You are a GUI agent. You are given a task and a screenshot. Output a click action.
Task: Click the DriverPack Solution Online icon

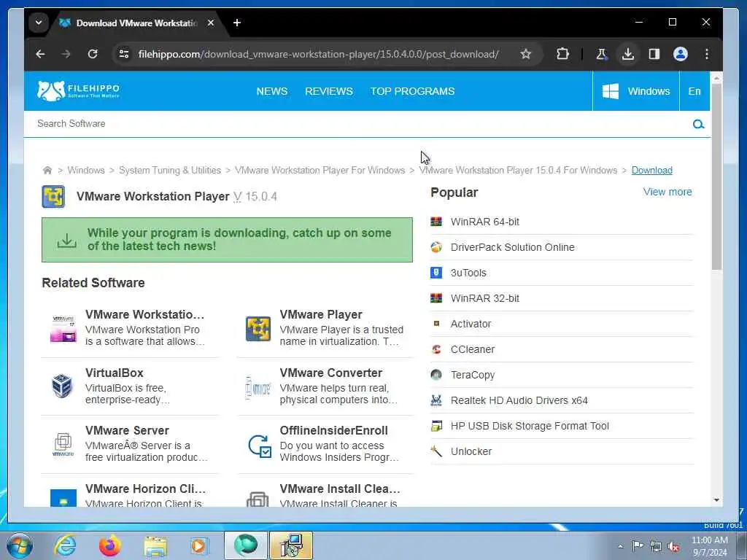pyautogui.click(x=436, y=247)
